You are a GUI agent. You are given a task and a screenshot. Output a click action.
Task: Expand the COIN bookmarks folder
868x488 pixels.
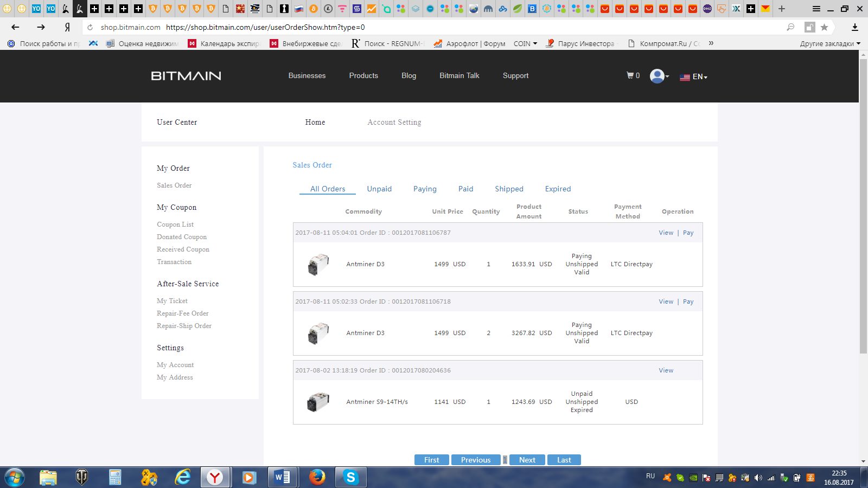point(525,43)
